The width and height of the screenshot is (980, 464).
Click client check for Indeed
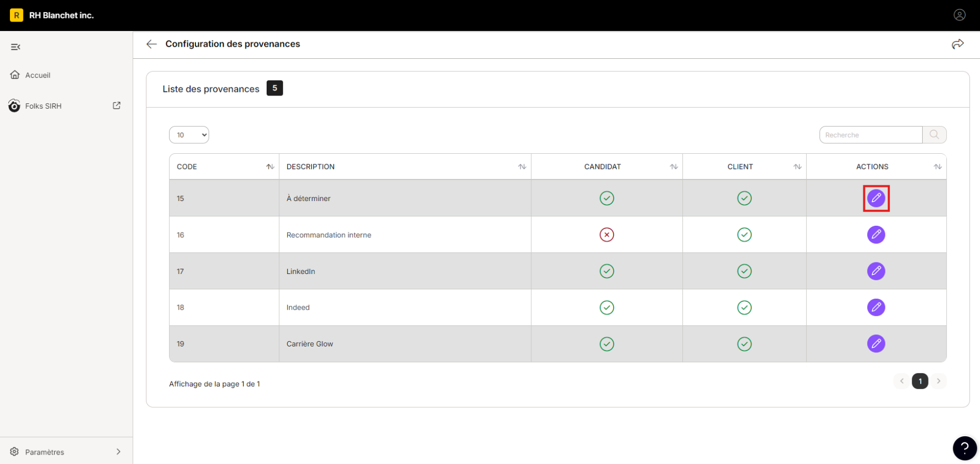point(744,308)
